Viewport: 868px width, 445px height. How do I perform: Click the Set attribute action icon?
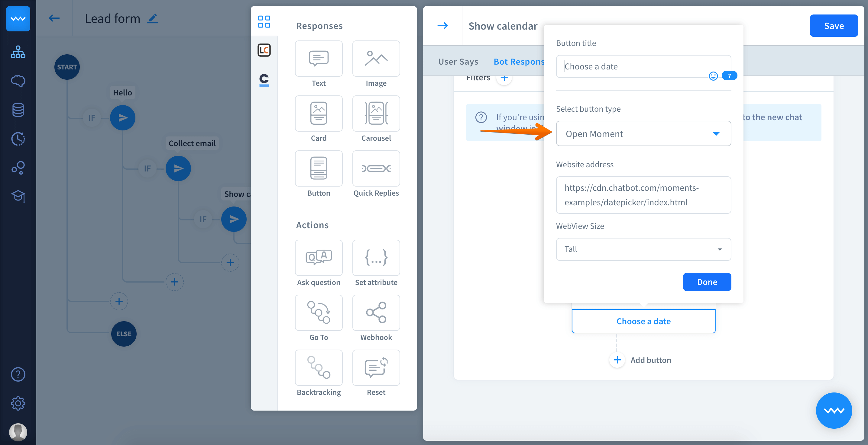coord(376,258)
